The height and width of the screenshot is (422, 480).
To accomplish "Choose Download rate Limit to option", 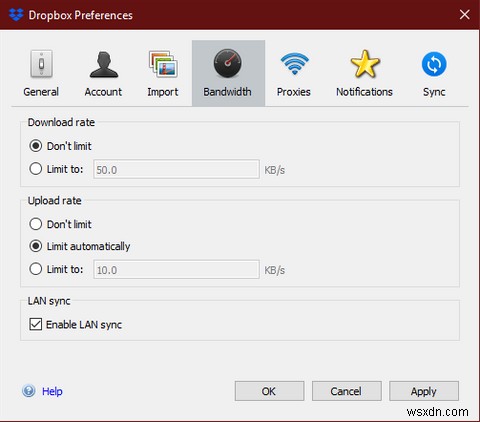I will click(36, 169).
